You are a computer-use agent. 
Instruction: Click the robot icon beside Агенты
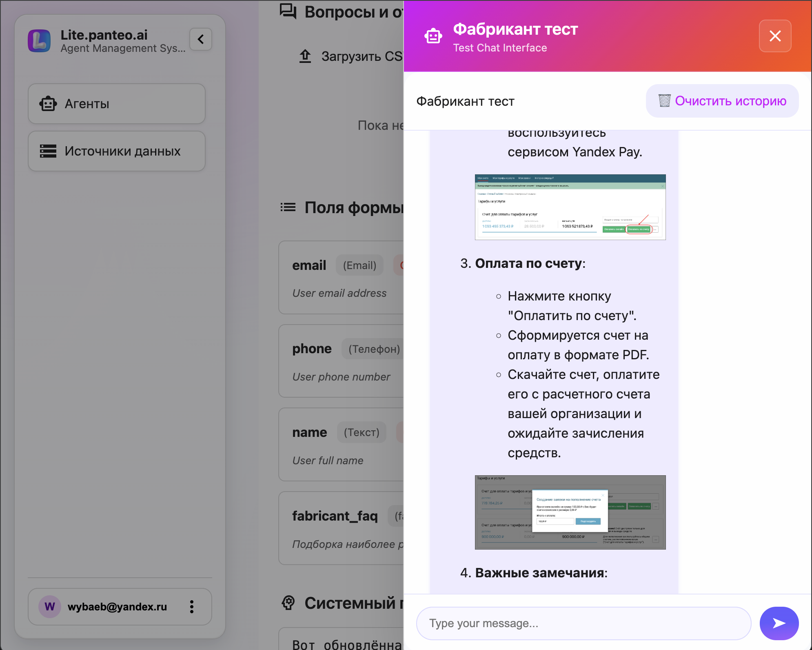pyautogui.click(x=49, y=104)
